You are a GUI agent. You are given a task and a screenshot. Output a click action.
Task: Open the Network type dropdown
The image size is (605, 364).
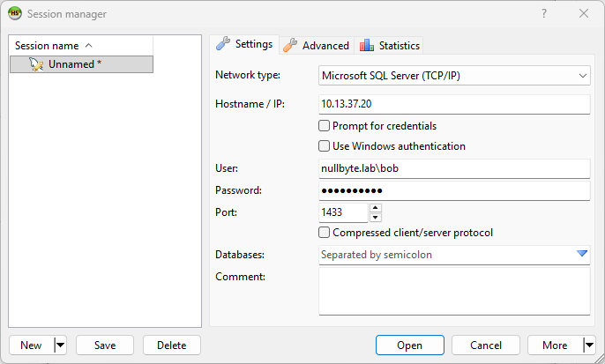coord(454,76)
